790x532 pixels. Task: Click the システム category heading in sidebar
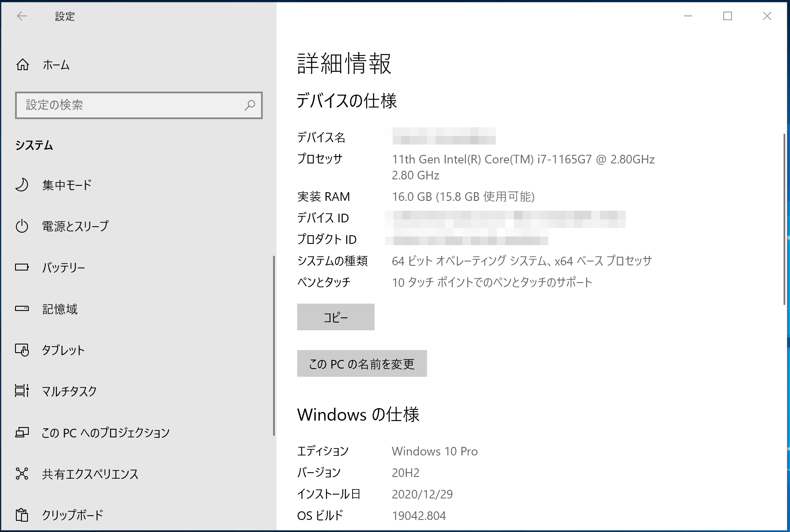click(x=34, y=145)
